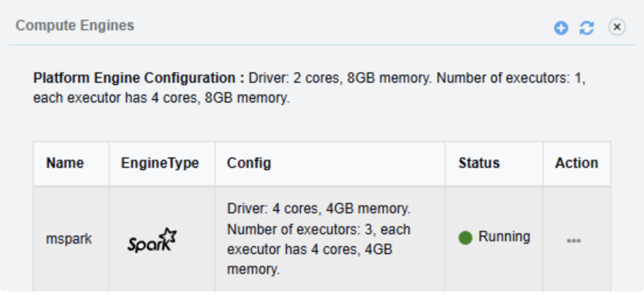The image size is (644, 295).
Task: Close the Compute Engines panel
Action: click(x=617, y=27)
